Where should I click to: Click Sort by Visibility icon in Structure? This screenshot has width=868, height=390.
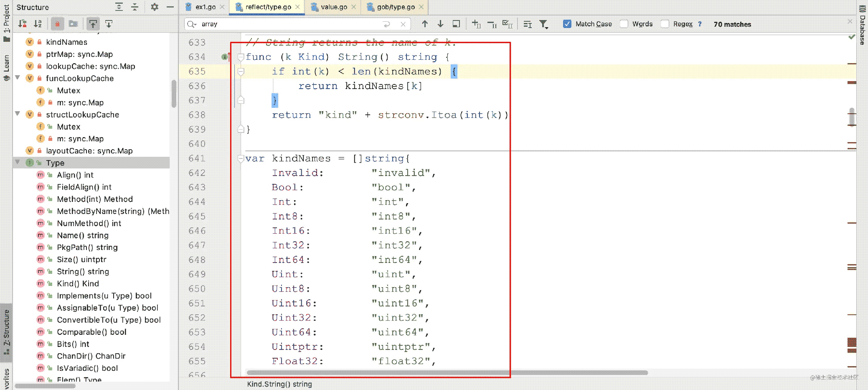coord(23,24)
